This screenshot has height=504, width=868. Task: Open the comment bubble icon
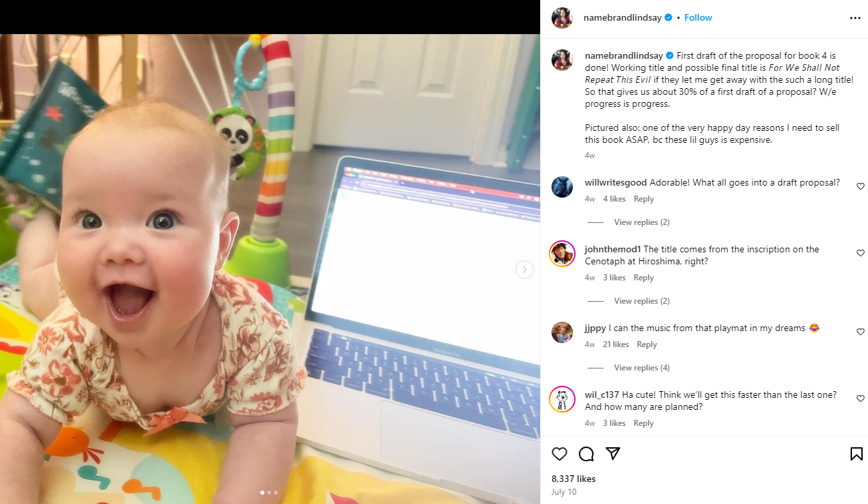pos(586,454)
